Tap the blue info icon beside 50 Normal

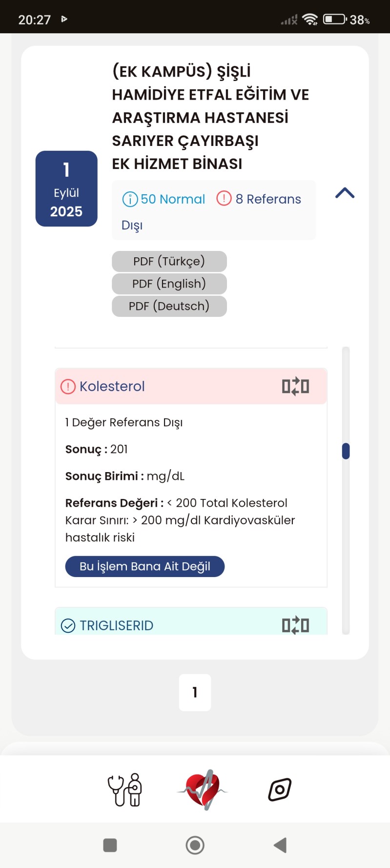[x=130, y=199]
